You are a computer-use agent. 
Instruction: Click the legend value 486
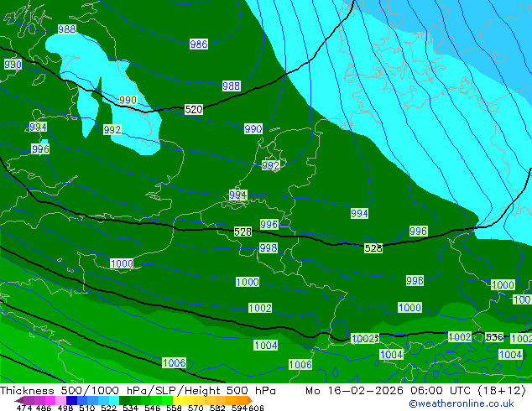(x=44, y=408)
